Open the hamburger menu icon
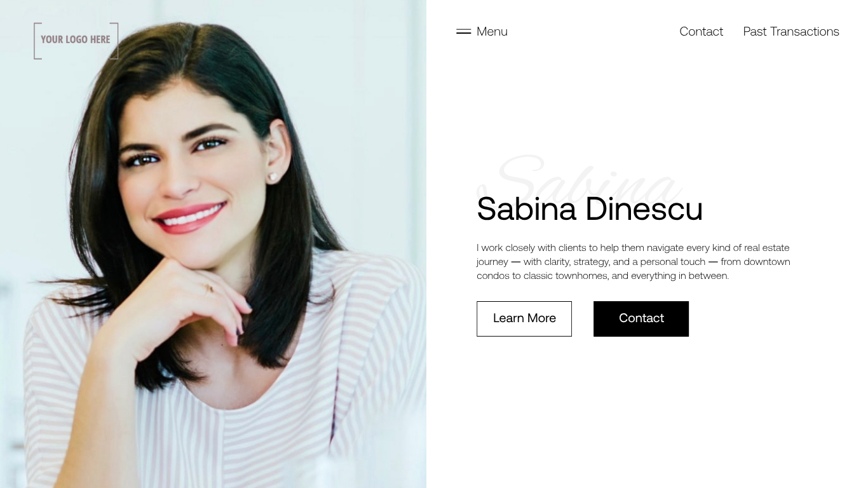Image resolution: width=868 pixels, height=488 pixels. [x=463, y=31]
